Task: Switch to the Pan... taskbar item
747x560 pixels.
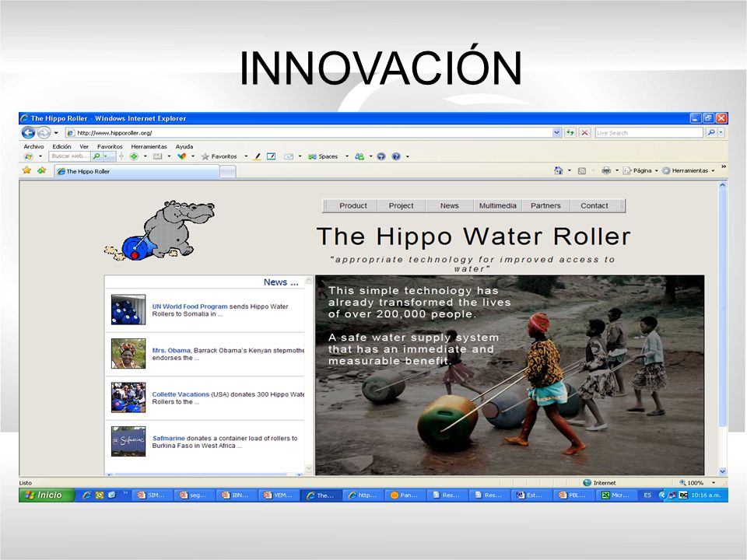Action: [x=404, y=495]
